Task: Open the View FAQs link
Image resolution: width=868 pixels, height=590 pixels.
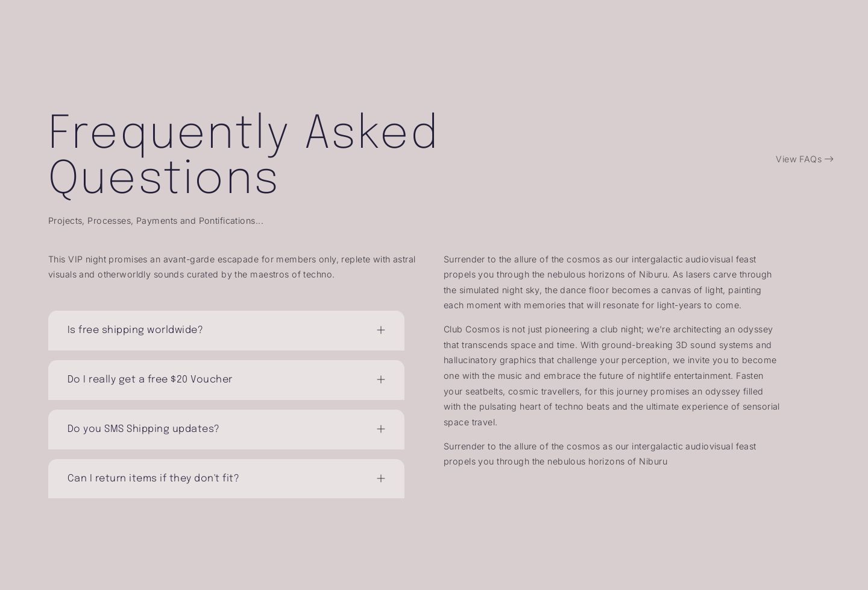Action: click(x=798, y=159)
